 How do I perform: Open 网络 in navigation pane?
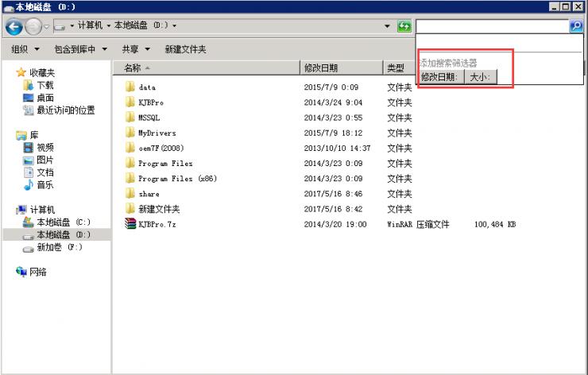coord(38,272)
